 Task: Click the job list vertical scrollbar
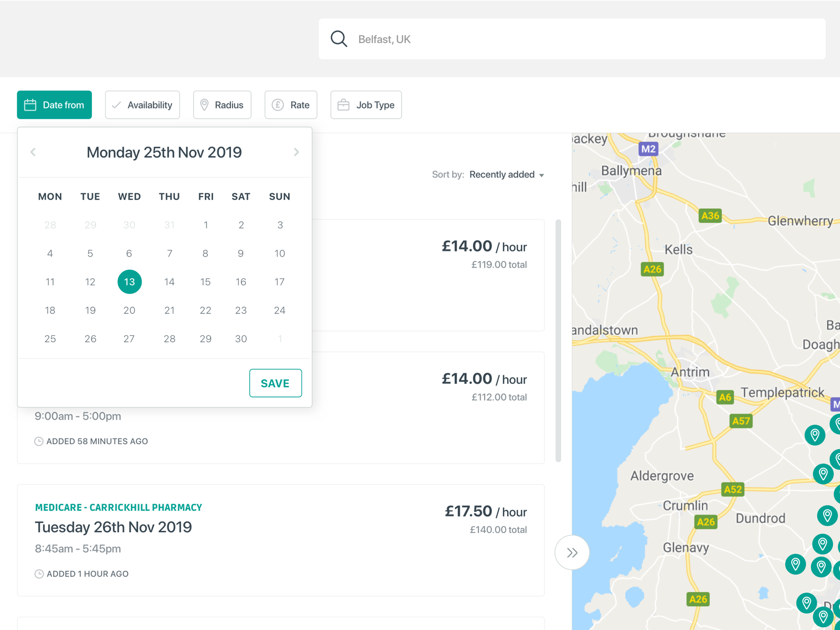point(558,340)
